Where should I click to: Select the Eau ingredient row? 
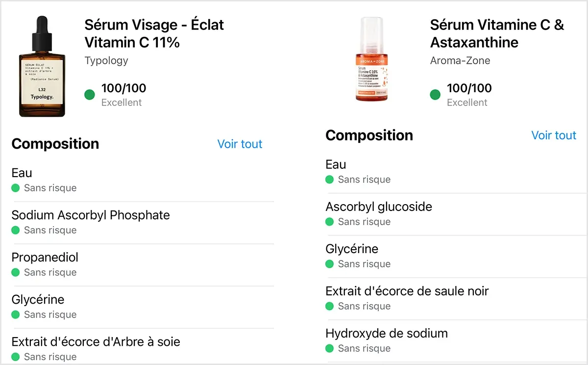(22, 173)
